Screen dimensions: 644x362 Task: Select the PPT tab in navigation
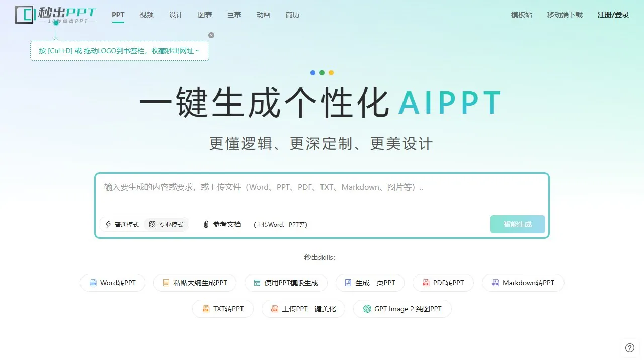[x=118, y=15]
